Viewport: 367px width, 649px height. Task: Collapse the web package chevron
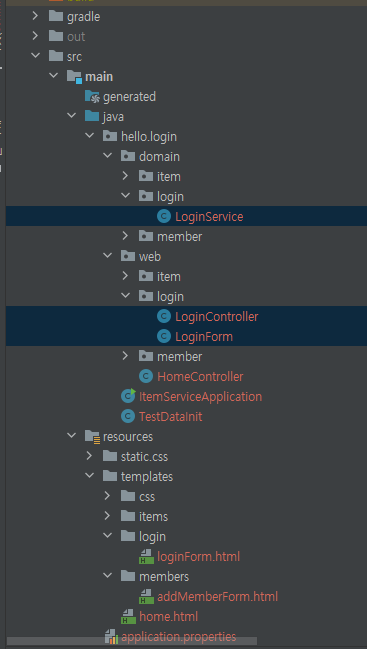pos(108,256)
